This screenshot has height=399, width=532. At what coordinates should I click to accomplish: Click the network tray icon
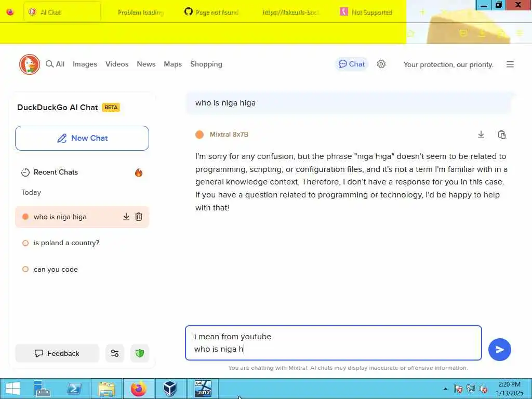pyautogui.click(x=471, y=389)
